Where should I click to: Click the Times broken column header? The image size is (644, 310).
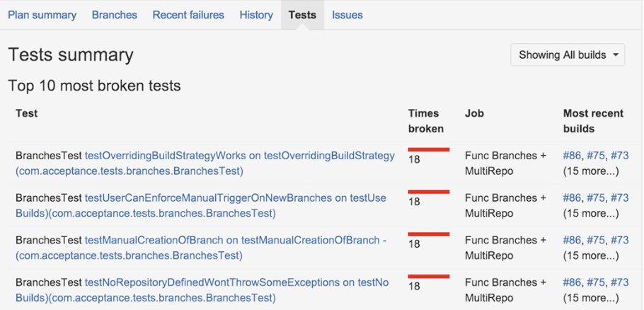[x=425, y=121]
